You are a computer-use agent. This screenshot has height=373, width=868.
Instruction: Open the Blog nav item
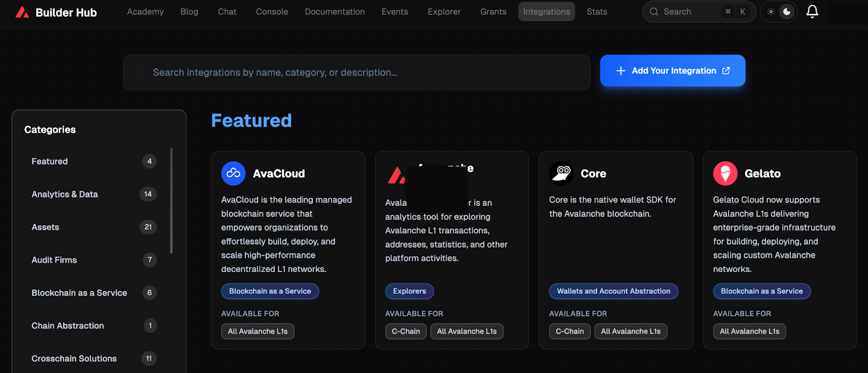click(x=189, y=11)
